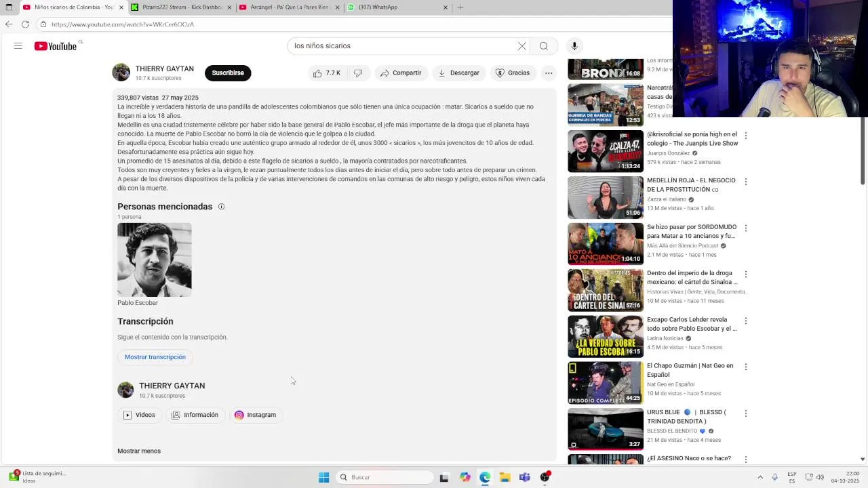
Task: Reload the page with the refresh icon
Action: coord(25,24)
